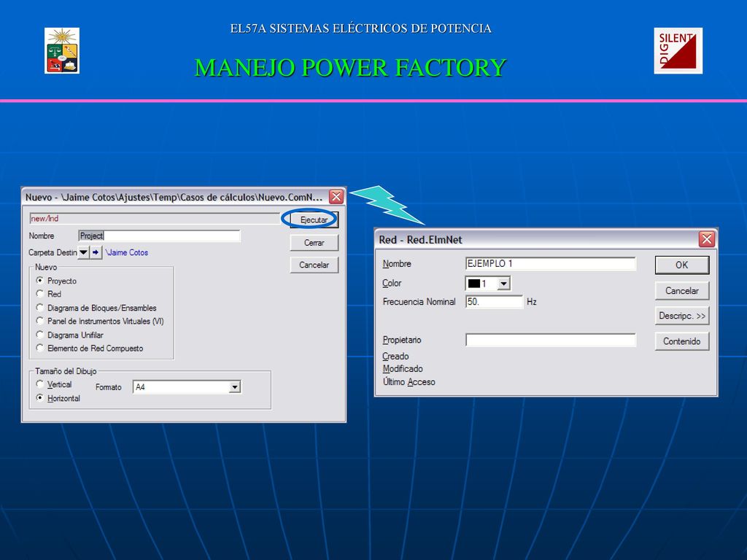This screenshot has height=560, width=747.
Task: Open the \Jaime Cotos destination link
Action: point(127,252)
